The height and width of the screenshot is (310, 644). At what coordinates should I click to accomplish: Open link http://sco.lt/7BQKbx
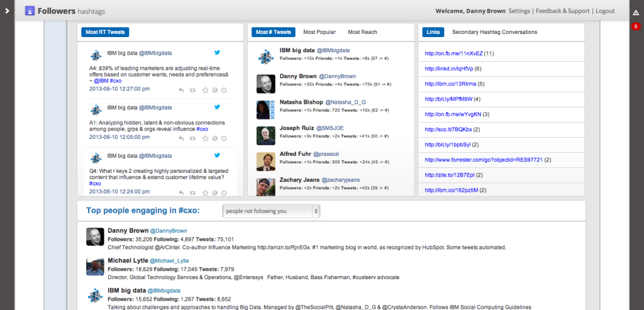448,130
